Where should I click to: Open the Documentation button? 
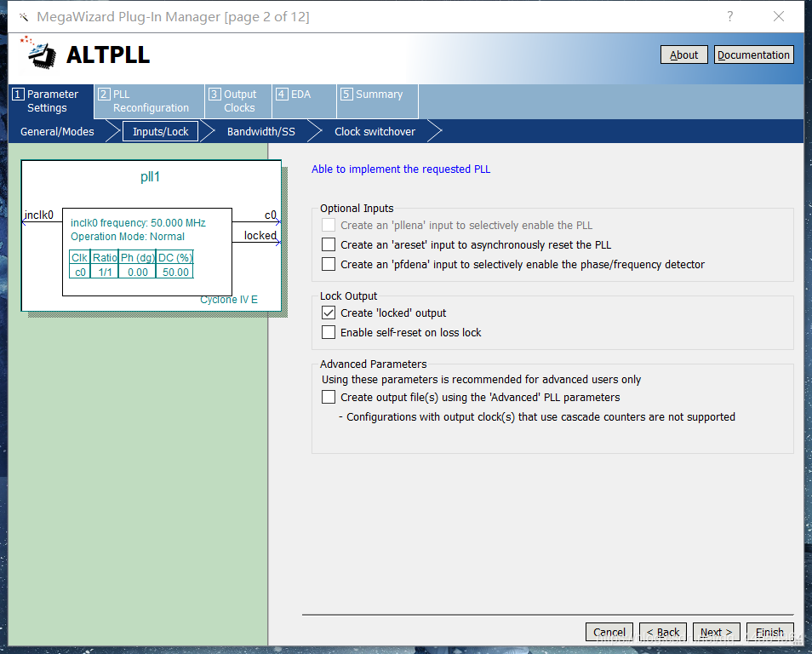pos(753,55)
